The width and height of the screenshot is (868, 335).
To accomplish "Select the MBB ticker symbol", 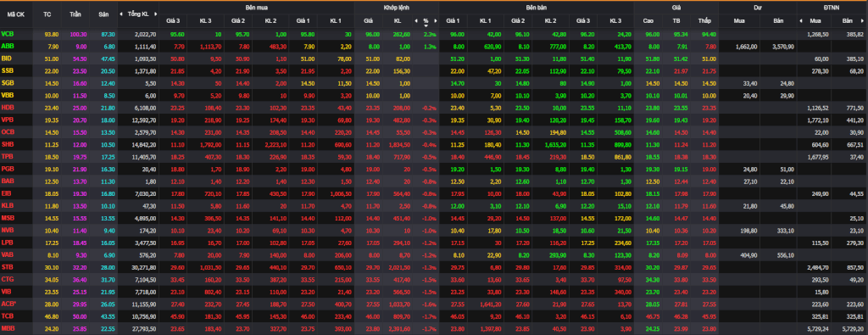I will coord(8,328).
